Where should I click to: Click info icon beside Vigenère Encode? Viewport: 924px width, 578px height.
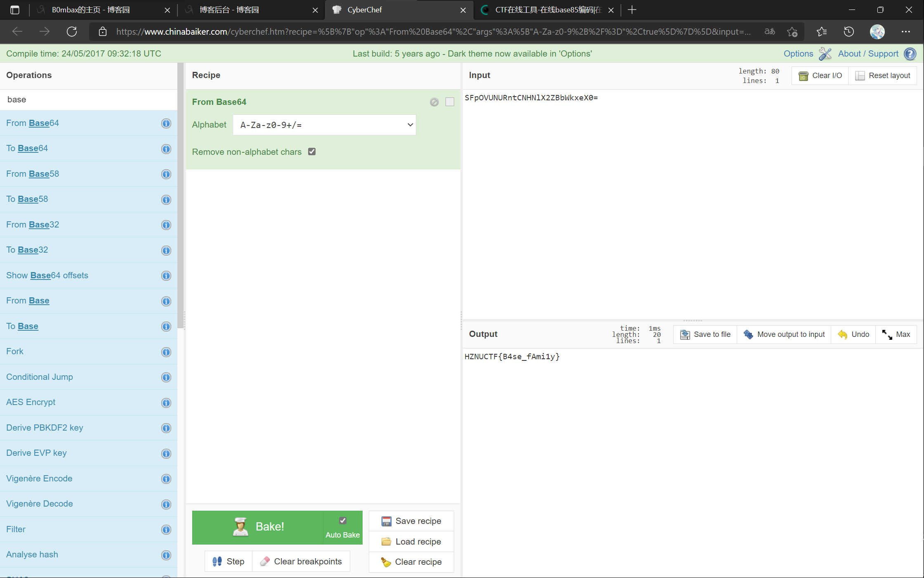click(166, 479)
